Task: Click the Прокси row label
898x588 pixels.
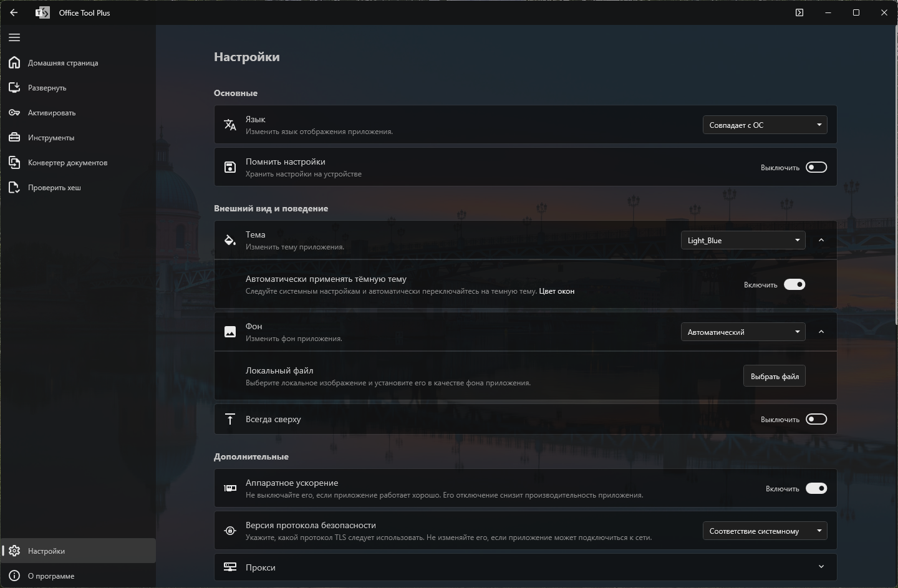Action: 261,567
